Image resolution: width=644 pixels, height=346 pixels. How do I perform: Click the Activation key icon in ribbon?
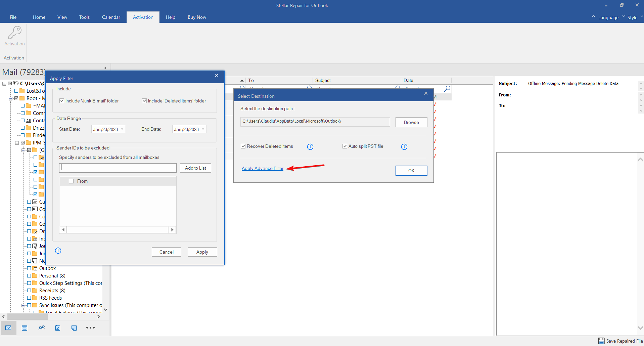click(x=14, y=33)
